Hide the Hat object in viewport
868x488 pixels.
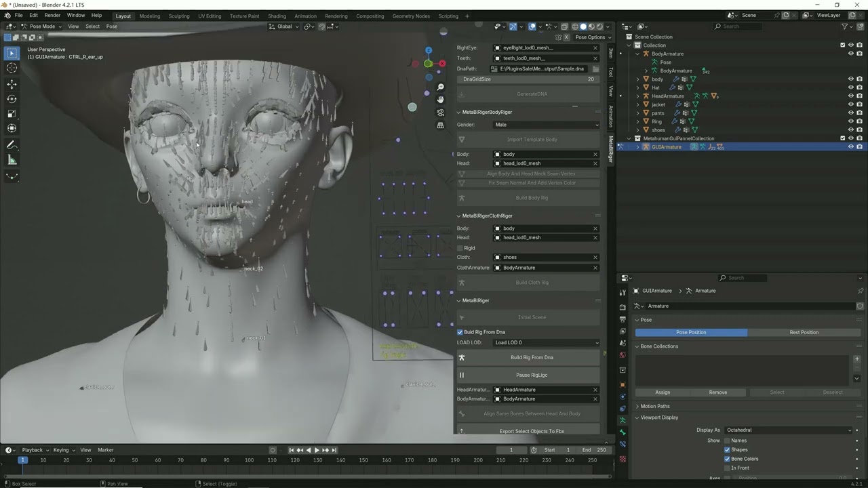coord(851,87)
